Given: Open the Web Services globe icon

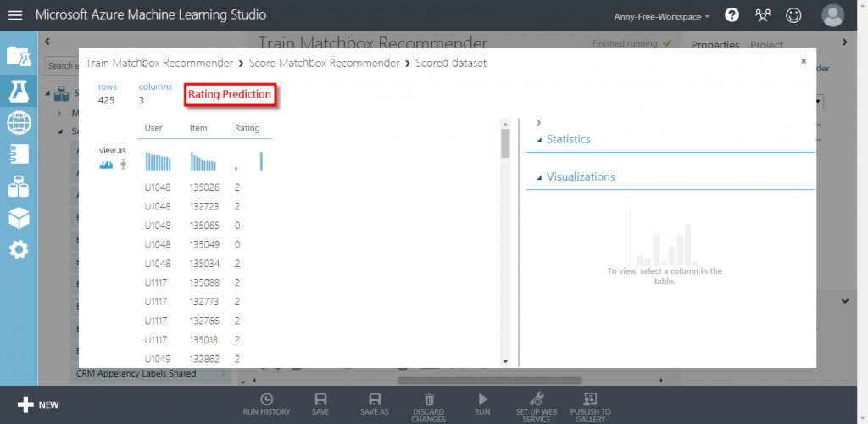Looking at the screenshot, I should click(x=19, y=123).
